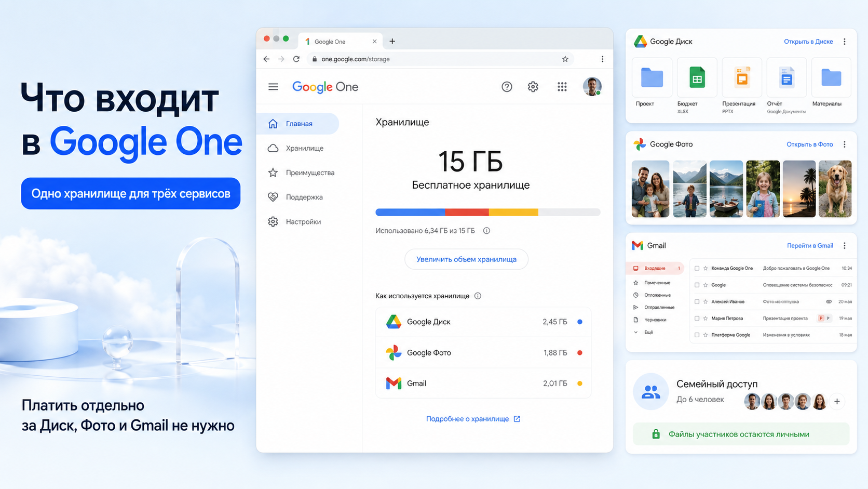868x489 pixels.
Task: Open the golden retriever dog photo thumbnail
Action: 835,189
